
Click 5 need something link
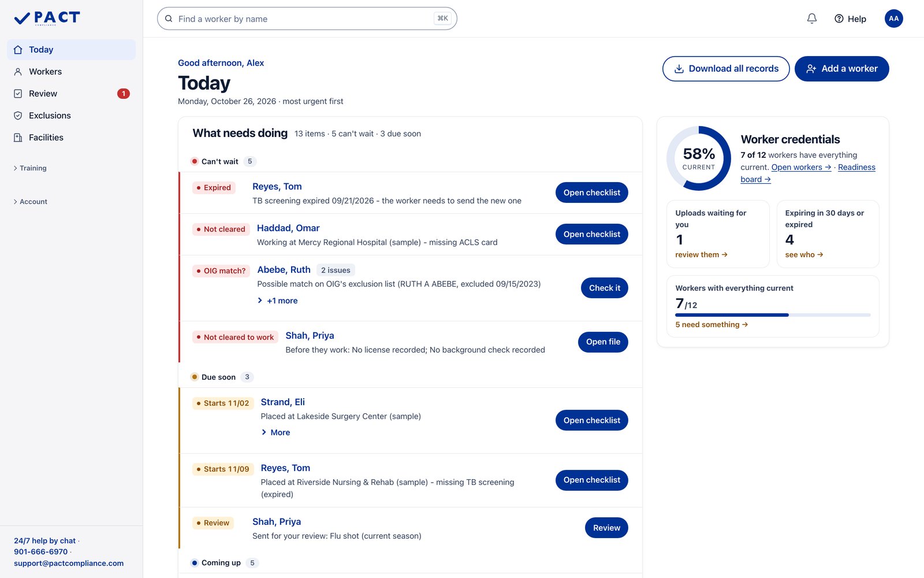point(711,325)
